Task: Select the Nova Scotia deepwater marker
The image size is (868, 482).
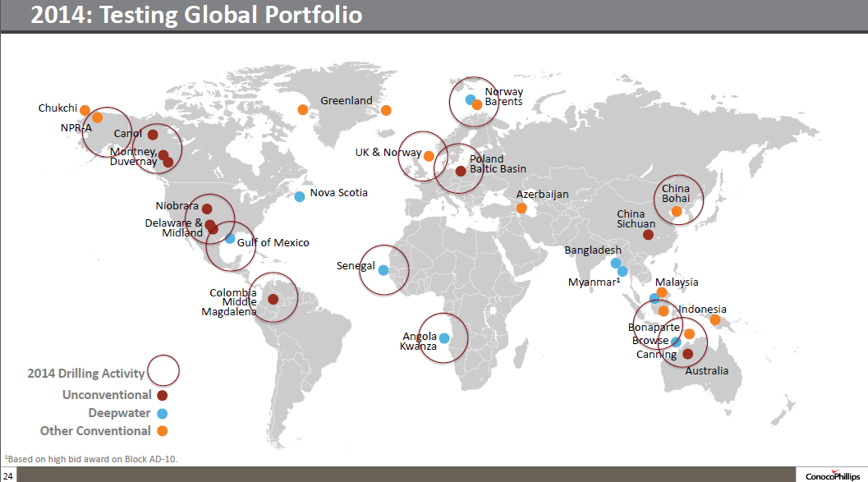Action: point(298,196)
